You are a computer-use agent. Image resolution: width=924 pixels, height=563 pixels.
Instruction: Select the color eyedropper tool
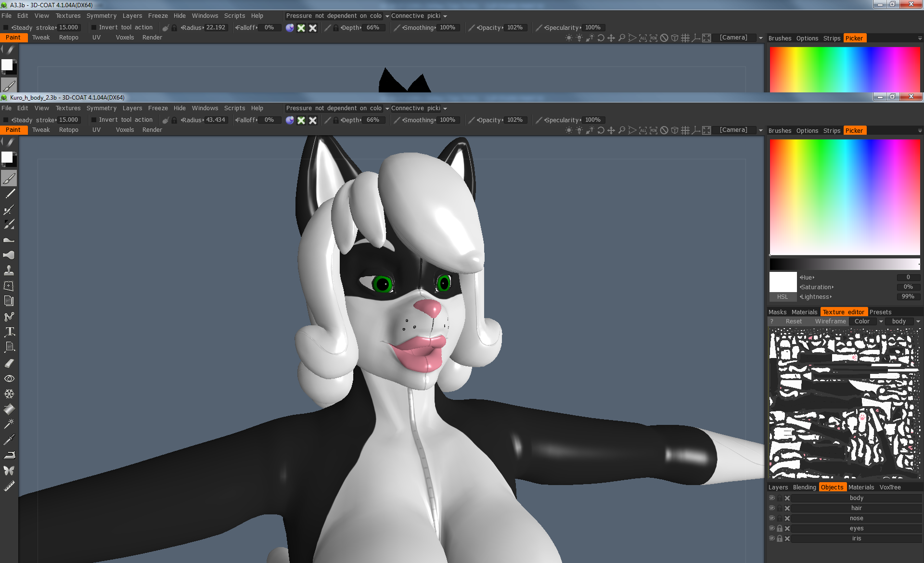9,439
